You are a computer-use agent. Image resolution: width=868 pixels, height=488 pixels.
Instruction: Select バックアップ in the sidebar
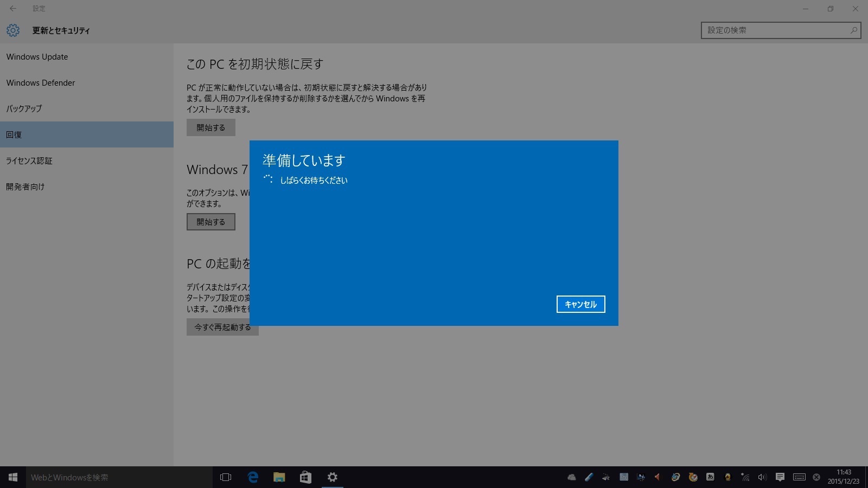click(87, 108)
